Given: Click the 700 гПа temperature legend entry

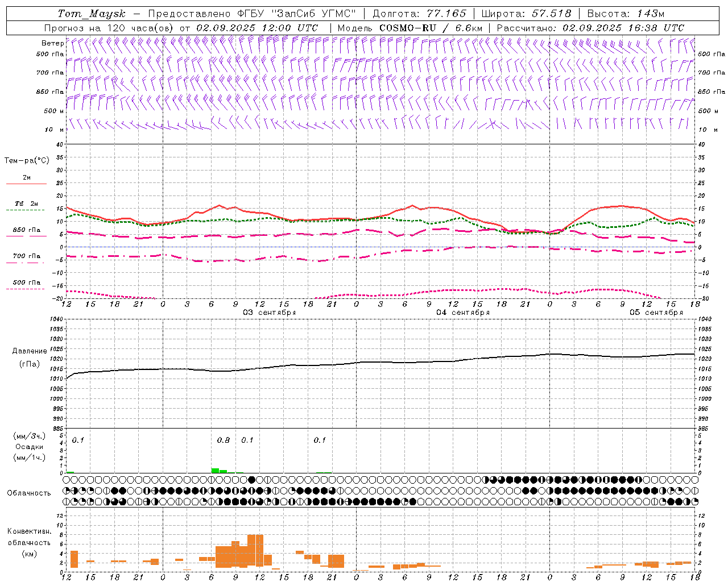Looking at the screenshot, I should (27, 256).
